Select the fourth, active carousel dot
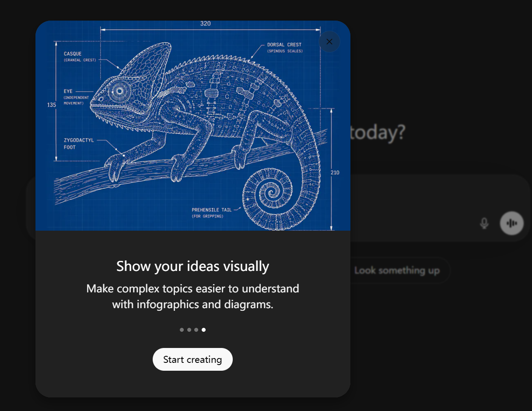The height and width of the screenshot is (411, 532). click(203, 330)
